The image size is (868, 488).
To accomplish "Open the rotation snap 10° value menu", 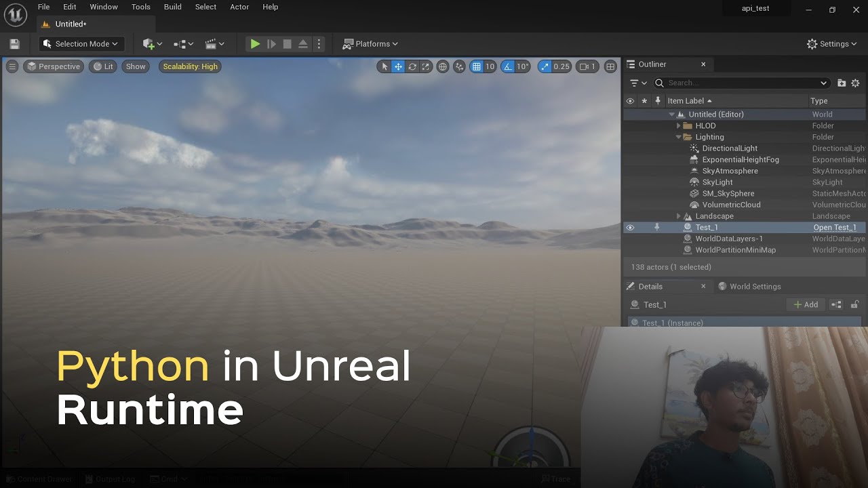I will tap(523, 66).
